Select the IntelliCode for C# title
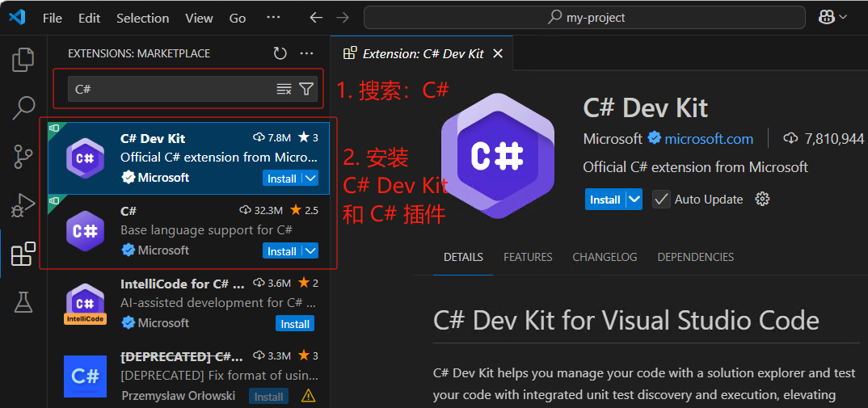Screen dimensions: 868x408 tap(182, 284)
